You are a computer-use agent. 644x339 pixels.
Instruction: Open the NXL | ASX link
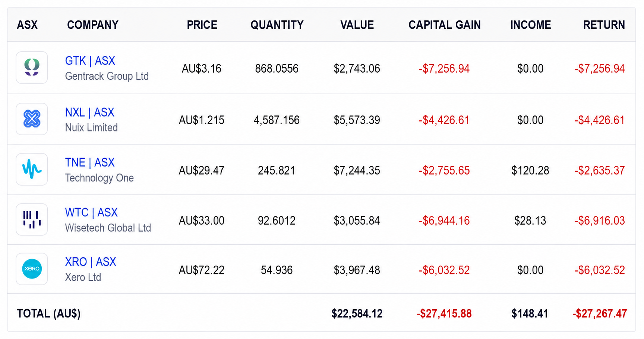[89, 112]
